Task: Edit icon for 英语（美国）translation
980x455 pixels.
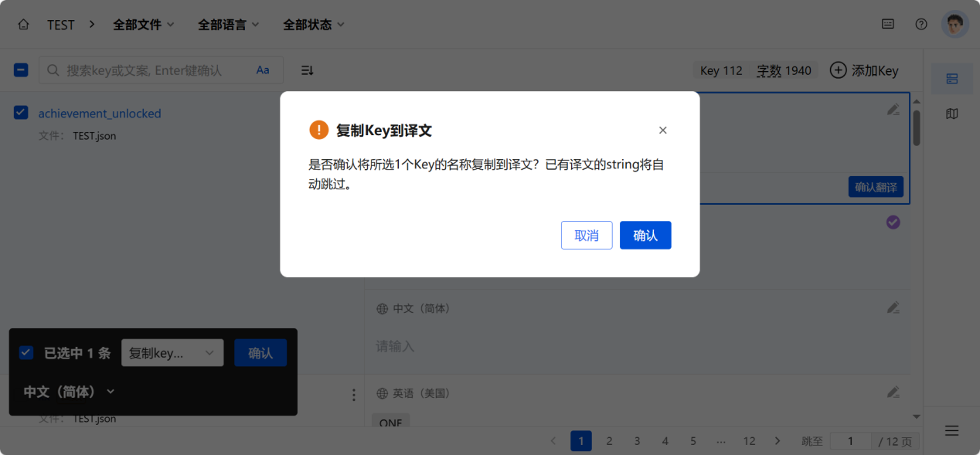Action: (x=893, y=392)
